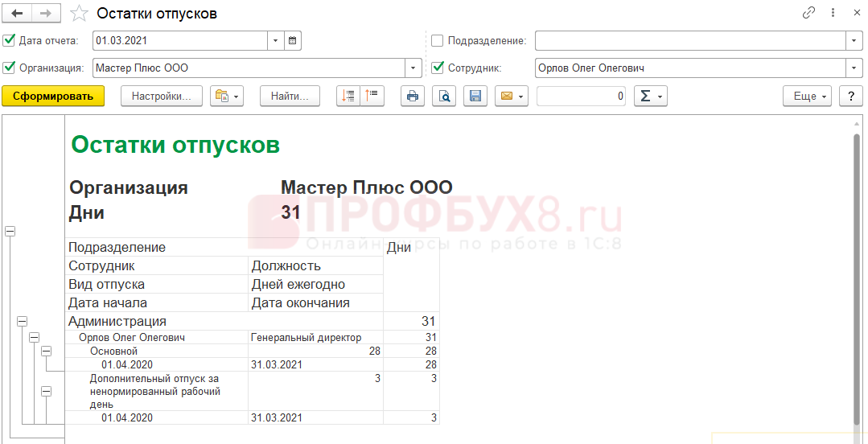The height and width of the screenshot is (444, 868).
Task: Go back with the left arrow button
Action: 17,14
